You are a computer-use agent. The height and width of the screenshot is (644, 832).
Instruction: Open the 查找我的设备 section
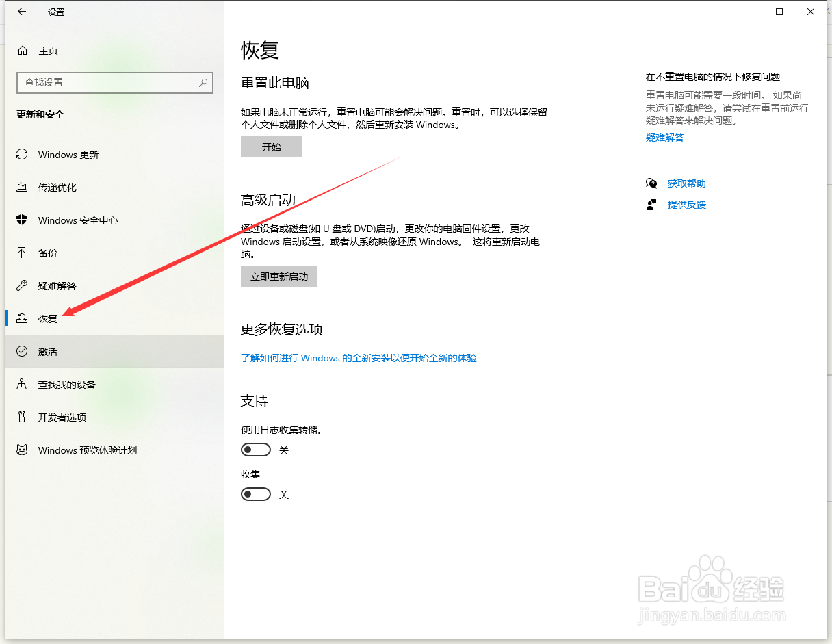pos(115,385)
